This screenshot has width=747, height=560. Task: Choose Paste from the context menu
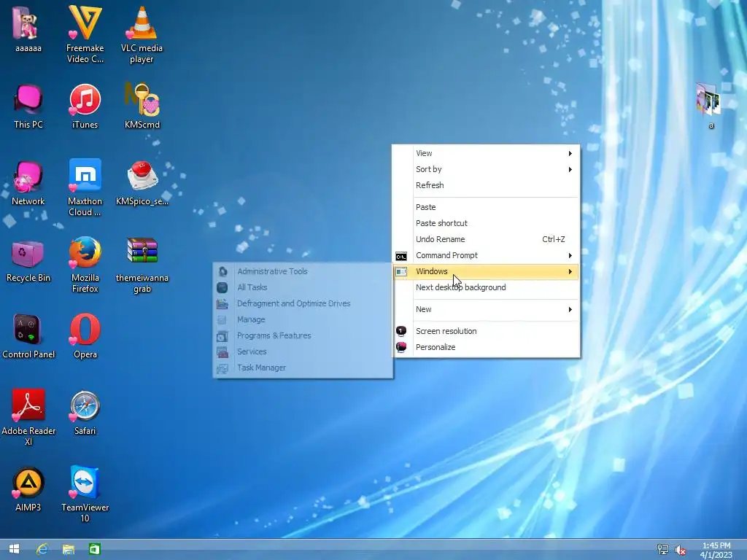point(486,207)
